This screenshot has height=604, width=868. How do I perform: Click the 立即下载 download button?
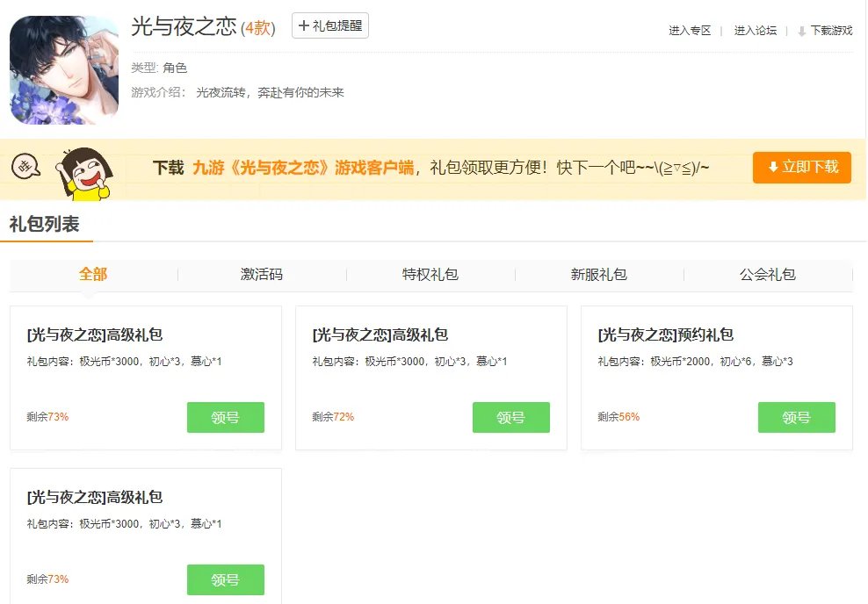(801, 169)
